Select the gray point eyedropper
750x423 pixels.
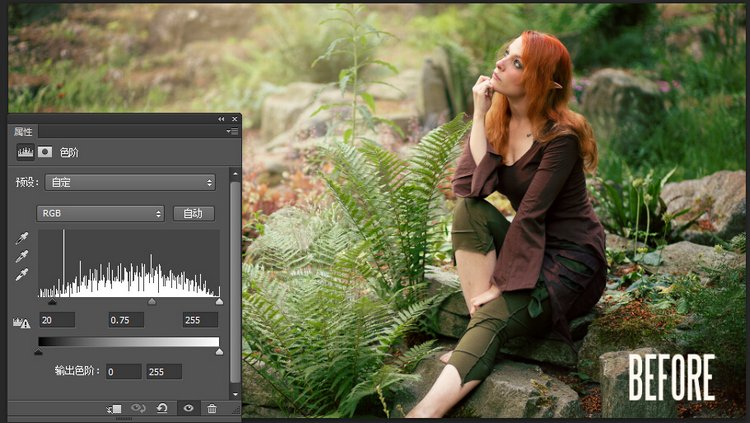[22, 256]
